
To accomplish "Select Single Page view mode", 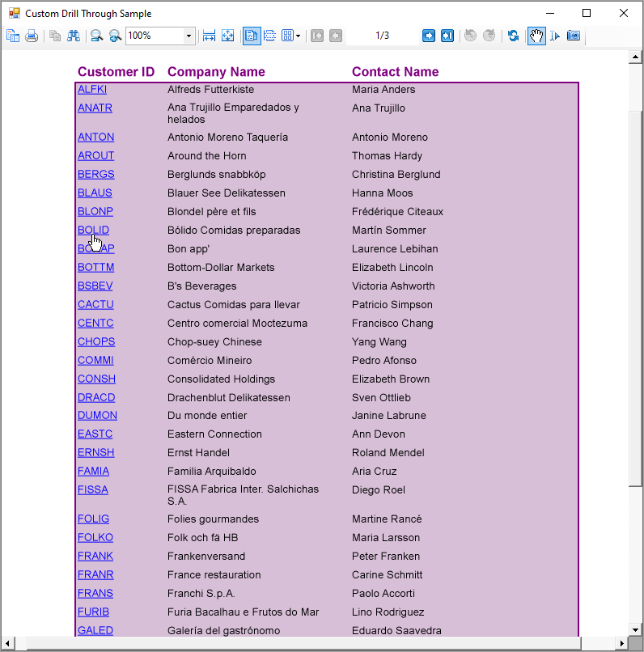I will tap(252, 36).
